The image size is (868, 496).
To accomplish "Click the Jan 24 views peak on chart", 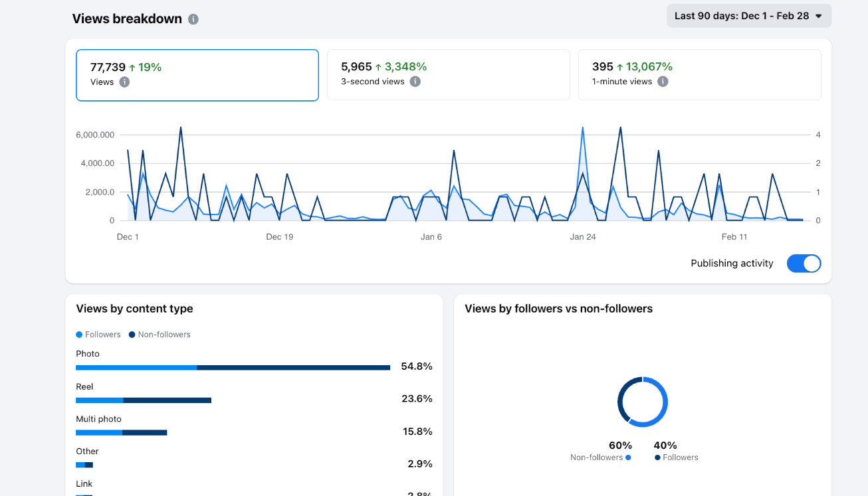I will pos(583,128).
